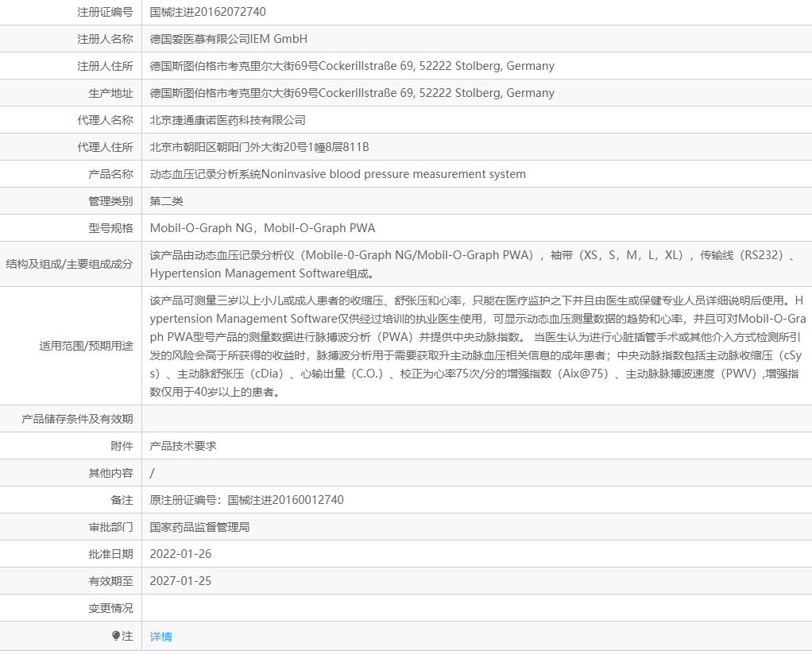The image size is (812, 651).
Task: Click the 型号规格 row label
Action: point(110,228)
